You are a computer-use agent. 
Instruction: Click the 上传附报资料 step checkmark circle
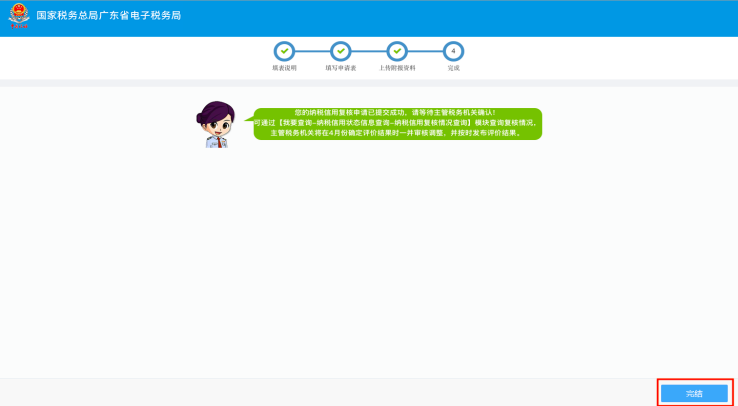397,51
